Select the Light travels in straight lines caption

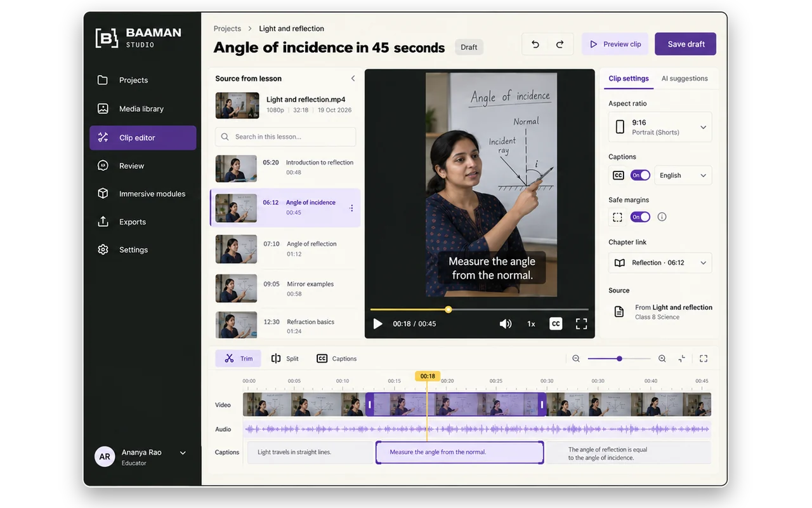coord(309,453)
